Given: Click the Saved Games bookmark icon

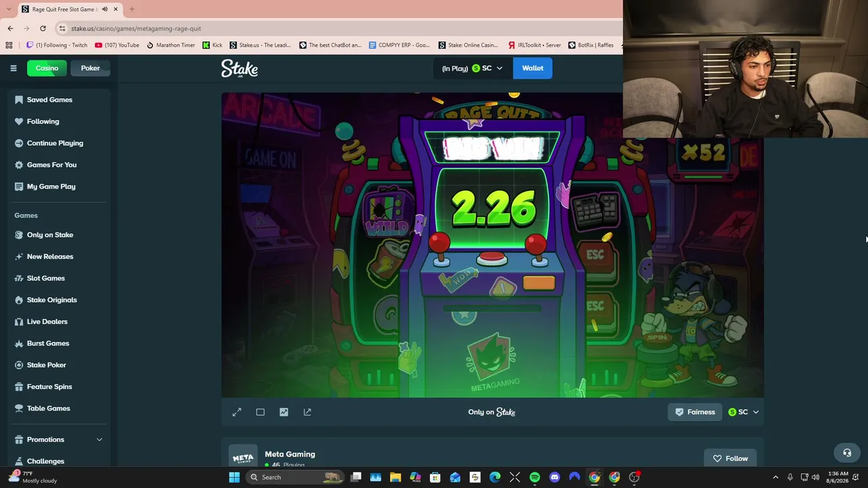Looking at the screenshot, I should point(19,100).
